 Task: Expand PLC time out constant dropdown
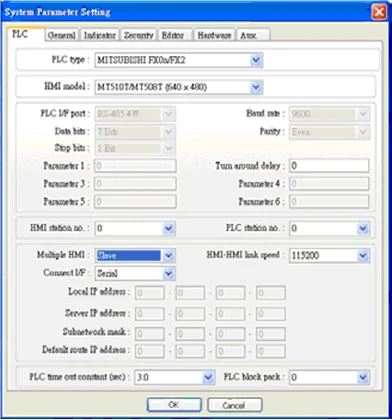click(x=208, y=377)
